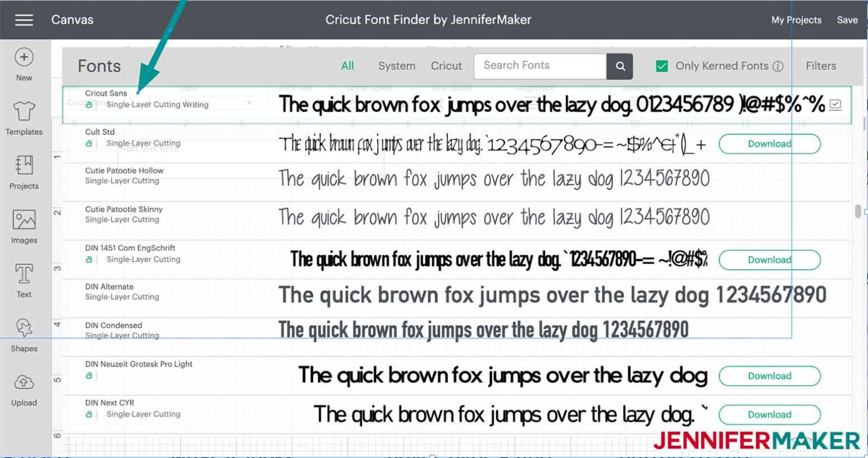Choose the Cutie Patootie Hollow font
Image resolution: width=868 pixels, height=458 pixels.
pyautogui.click(x=124, y=171)
